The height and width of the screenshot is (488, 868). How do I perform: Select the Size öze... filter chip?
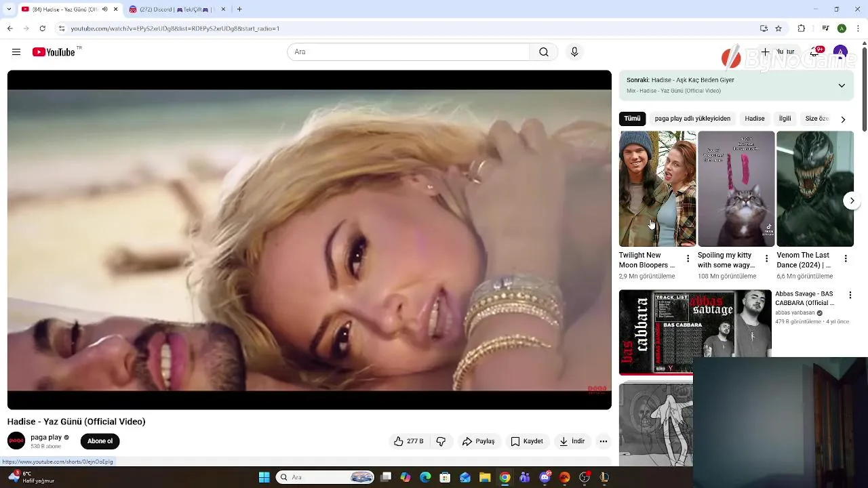point(816,119)
